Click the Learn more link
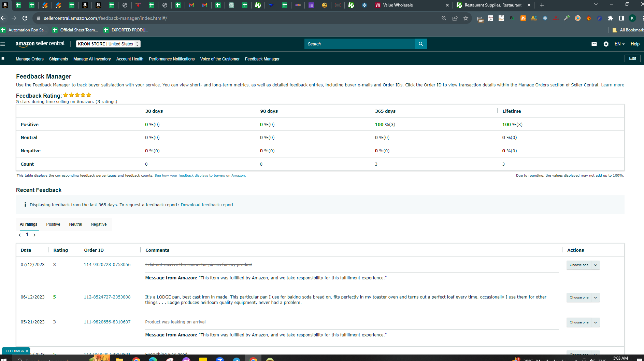Viewport: 644px width, 361px height. click(612, 85)
